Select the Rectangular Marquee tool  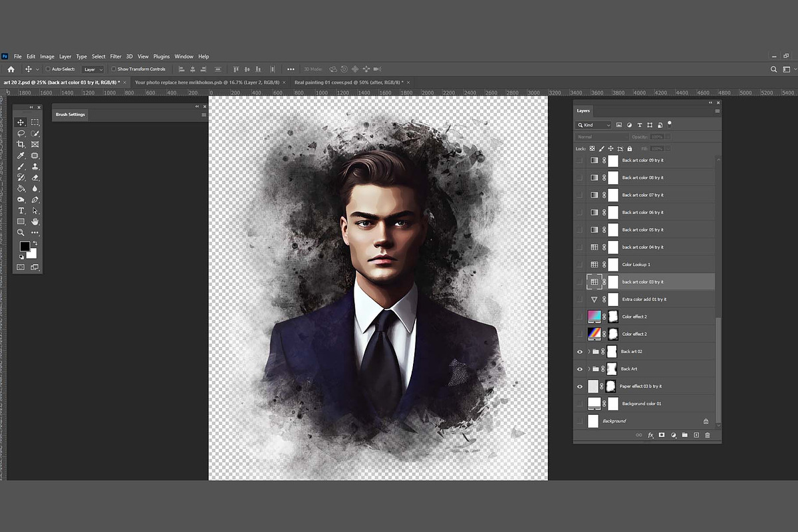click(35, 122)
